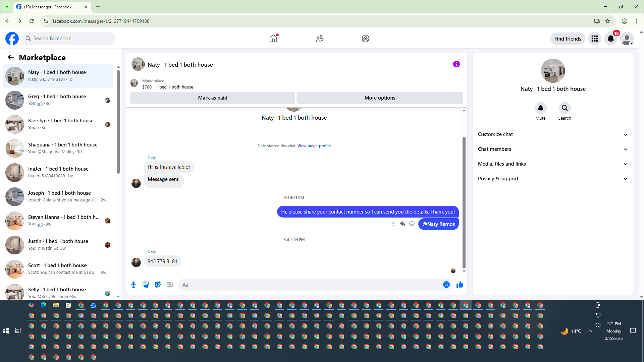Screen dimensions: 644x362
Task: Expand the Customize chat section
Action: 553,134
